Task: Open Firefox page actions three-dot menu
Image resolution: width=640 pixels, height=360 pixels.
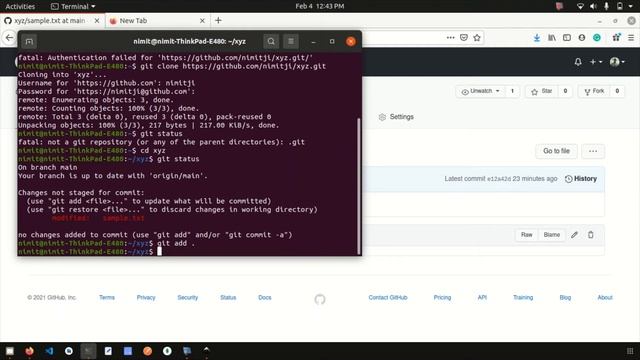Action: click(450, 38)
